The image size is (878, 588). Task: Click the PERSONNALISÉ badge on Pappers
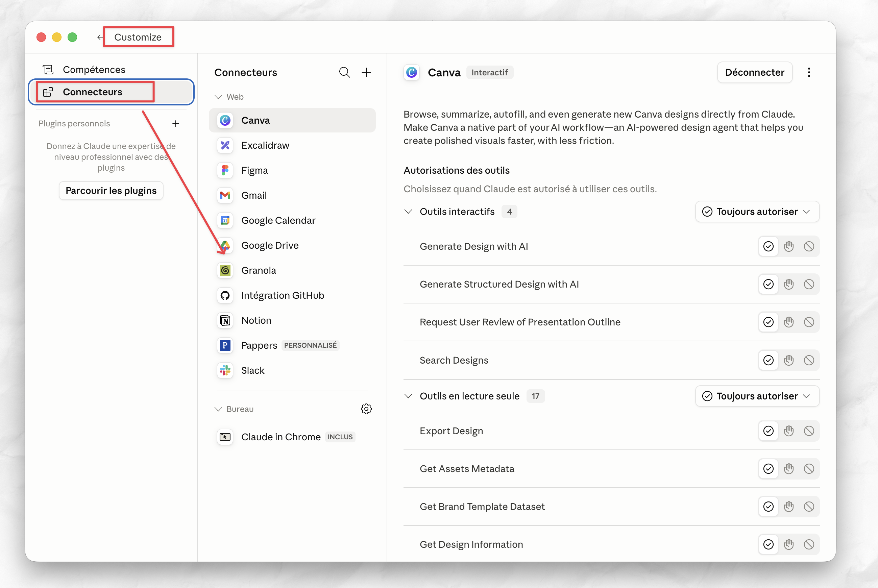pos(310,345)
